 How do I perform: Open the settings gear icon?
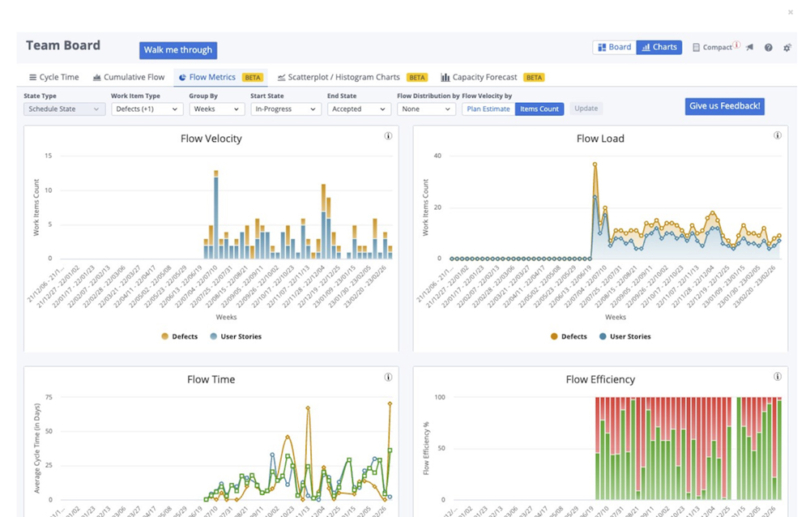pos(787,47)
